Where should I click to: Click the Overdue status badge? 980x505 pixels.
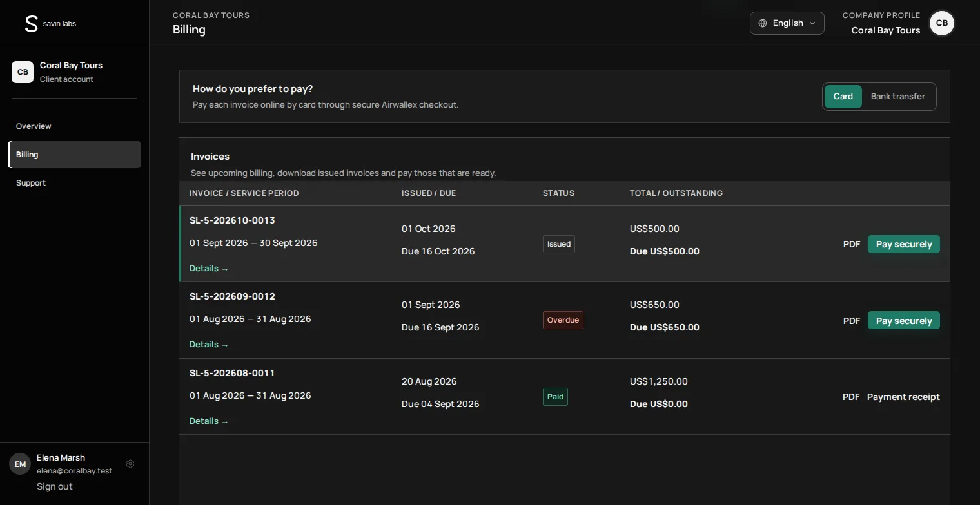point(563,320)
